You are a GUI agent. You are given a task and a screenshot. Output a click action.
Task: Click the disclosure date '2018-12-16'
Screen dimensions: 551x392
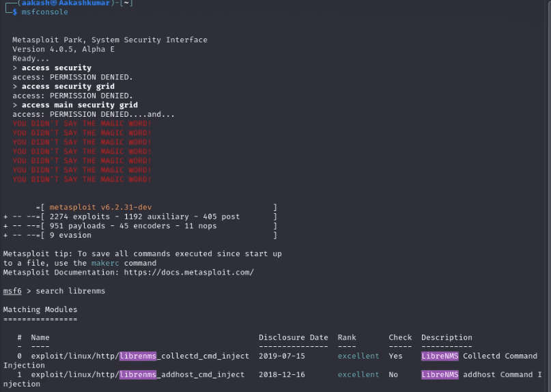(282, 375)
